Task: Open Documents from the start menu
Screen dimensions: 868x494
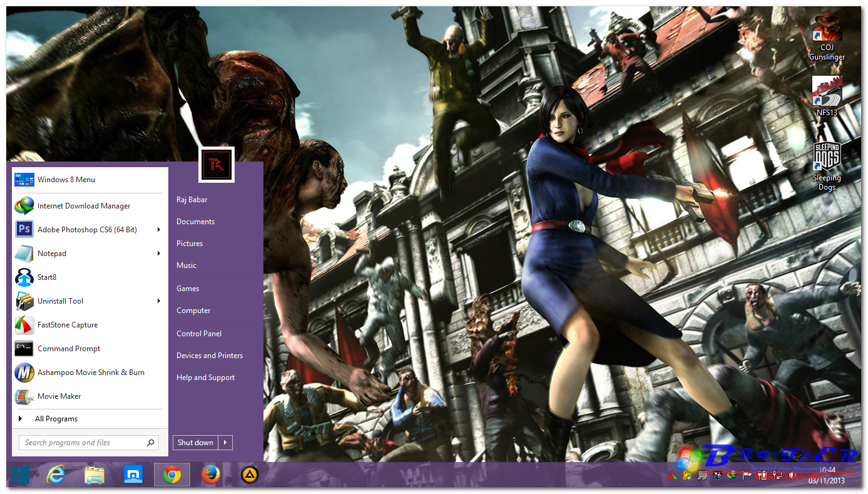Action: coord(195,222)
